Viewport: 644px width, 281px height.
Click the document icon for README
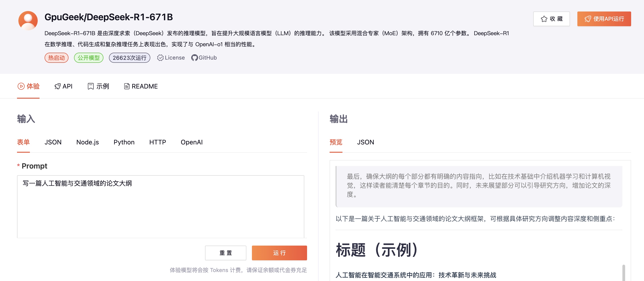127,86
